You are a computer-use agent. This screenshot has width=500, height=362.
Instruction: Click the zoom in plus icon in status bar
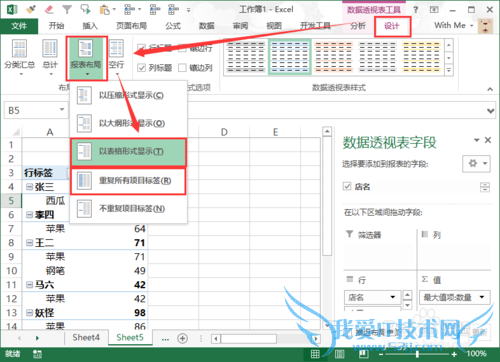[454, 354]
